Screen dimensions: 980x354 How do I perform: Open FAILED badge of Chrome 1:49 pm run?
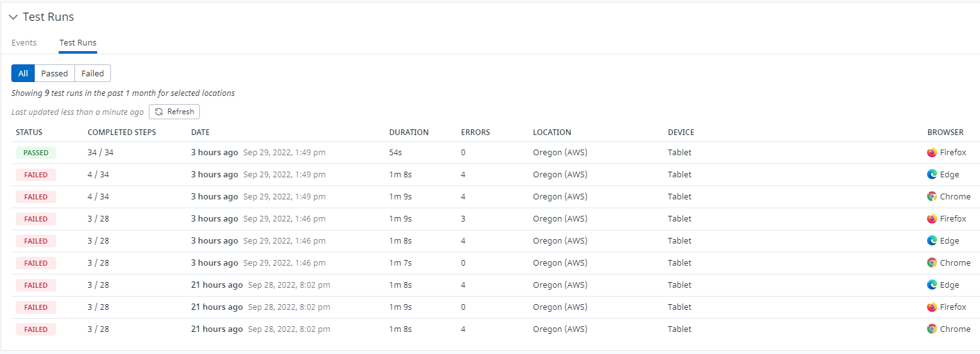[x=36, y=197]
